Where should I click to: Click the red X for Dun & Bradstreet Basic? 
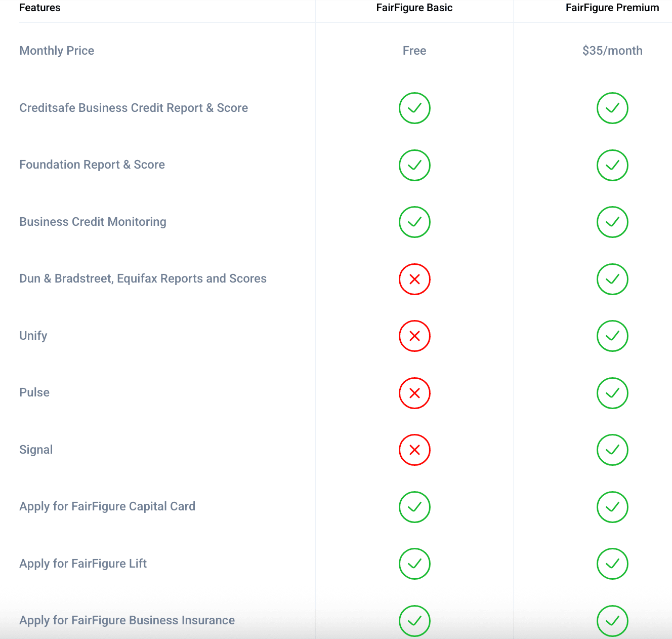414,279
